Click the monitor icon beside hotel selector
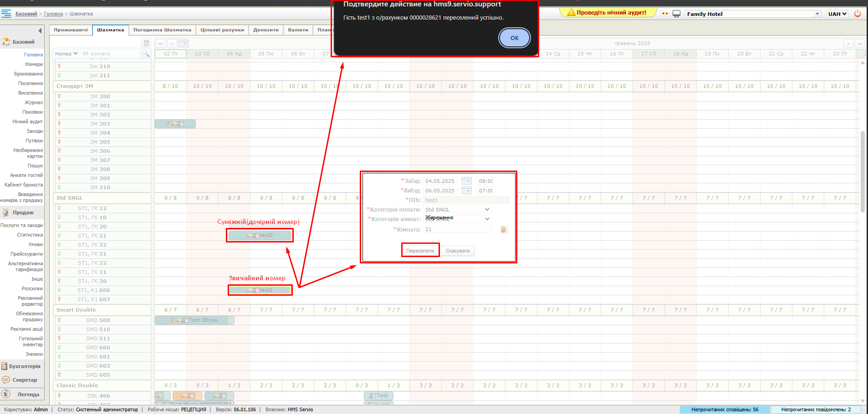The image size is (868, 414). (x=676, y=14)
